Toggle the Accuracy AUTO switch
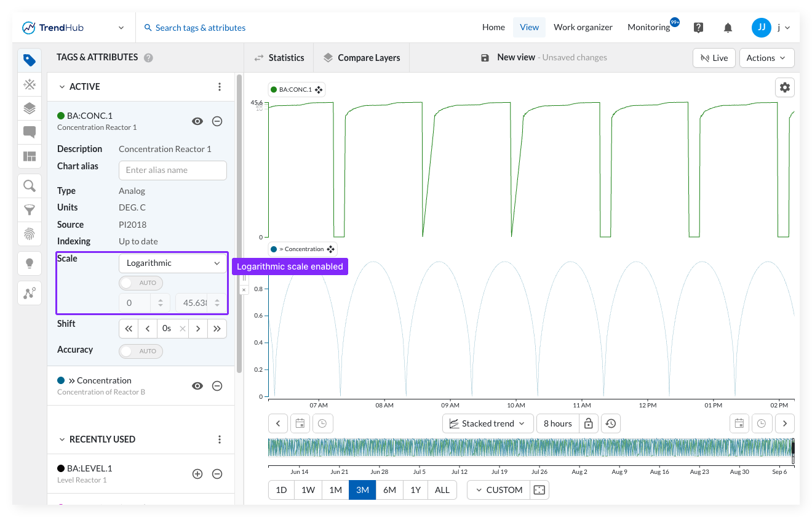This screenshot has height=517, width=812. coord(141,351)
